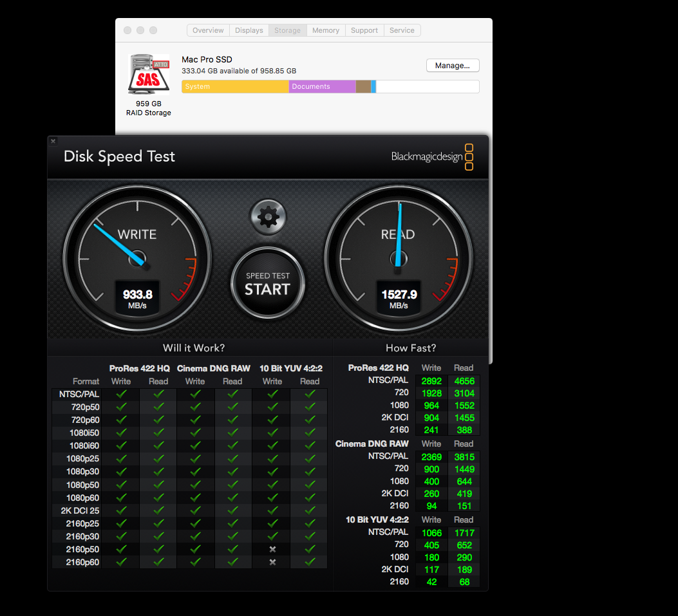Viewport: 678px width, 616px height.
Task: Open the Memory tab
Action: coord(326,30)
